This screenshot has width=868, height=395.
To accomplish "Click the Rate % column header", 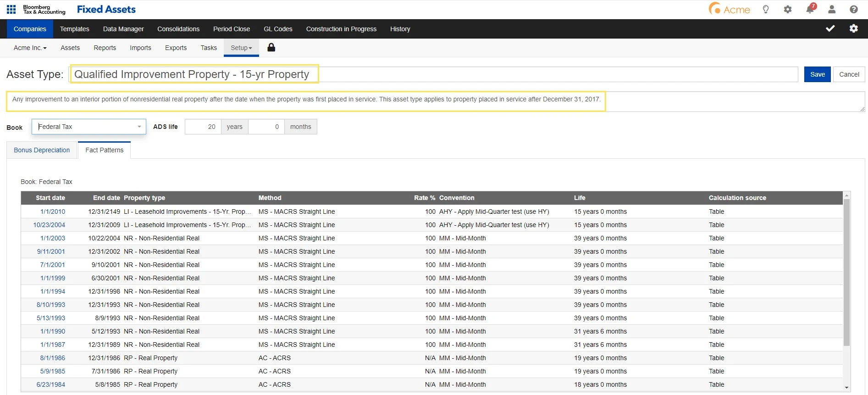I will click(x=425, y=198).
